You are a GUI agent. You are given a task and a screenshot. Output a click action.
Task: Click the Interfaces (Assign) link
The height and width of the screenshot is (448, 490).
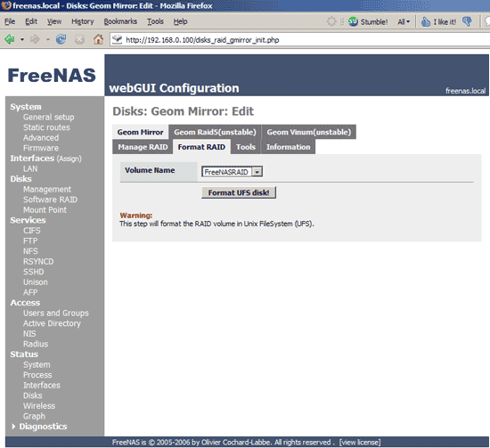[45, 159]
